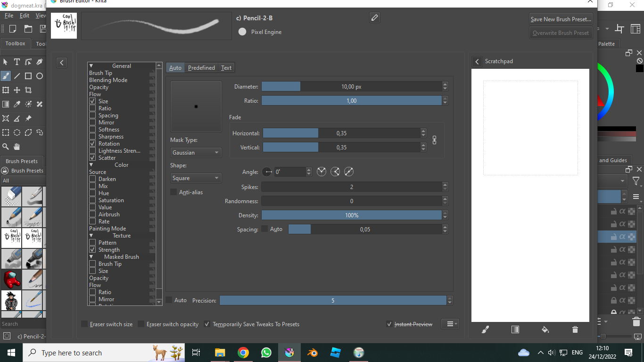Collapse the scratchpad panel arrow
The height and width of the screenshot is (362, 644).
pos(477,62)
